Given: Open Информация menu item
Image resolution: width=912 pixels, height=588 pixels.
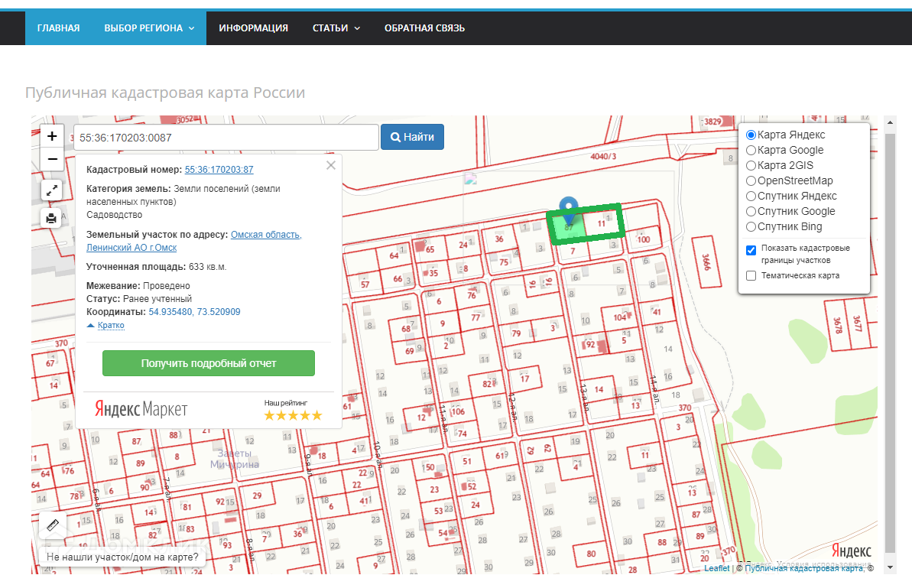Looking at the screenshot, I should click(253, 28).
